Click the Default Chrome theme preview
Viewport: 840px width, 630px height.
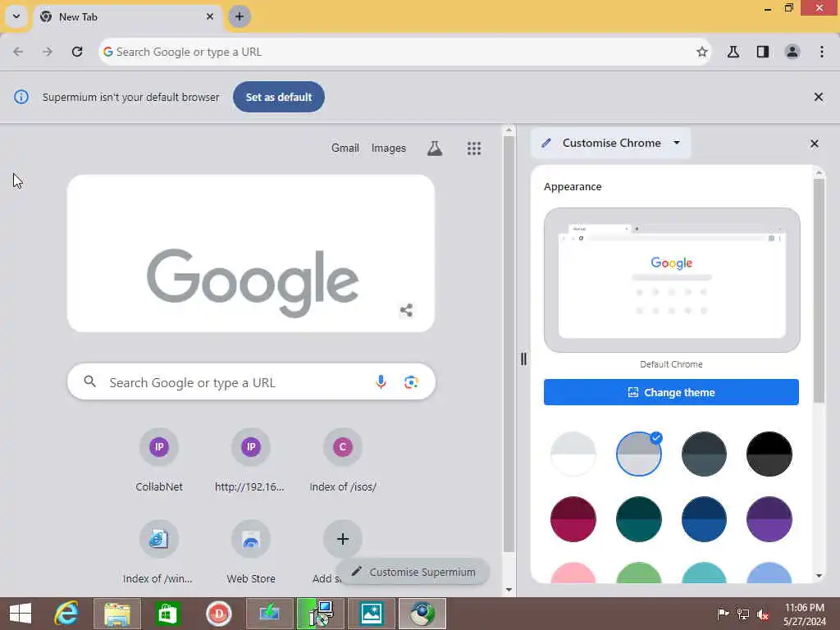click(x=672, y=281)
